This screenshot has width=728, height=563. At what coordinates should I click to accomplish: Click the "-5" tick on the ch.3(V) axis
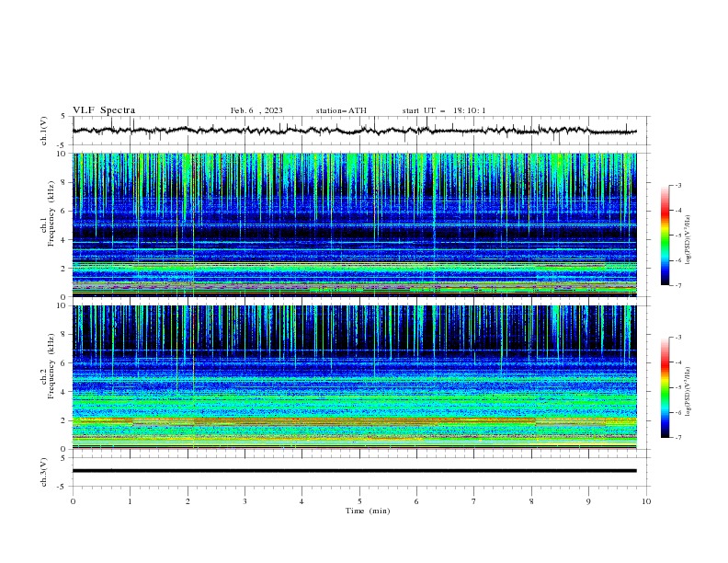[63, 487]
